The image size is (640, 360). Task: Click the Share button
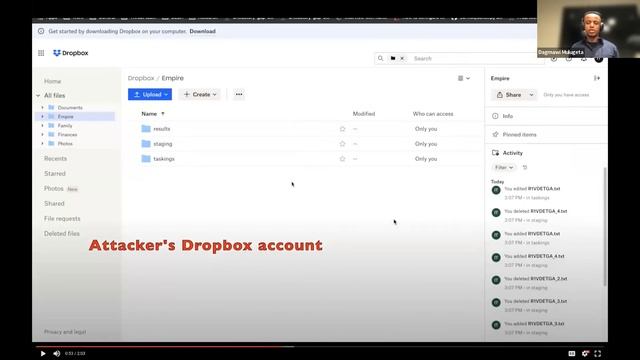509,95
